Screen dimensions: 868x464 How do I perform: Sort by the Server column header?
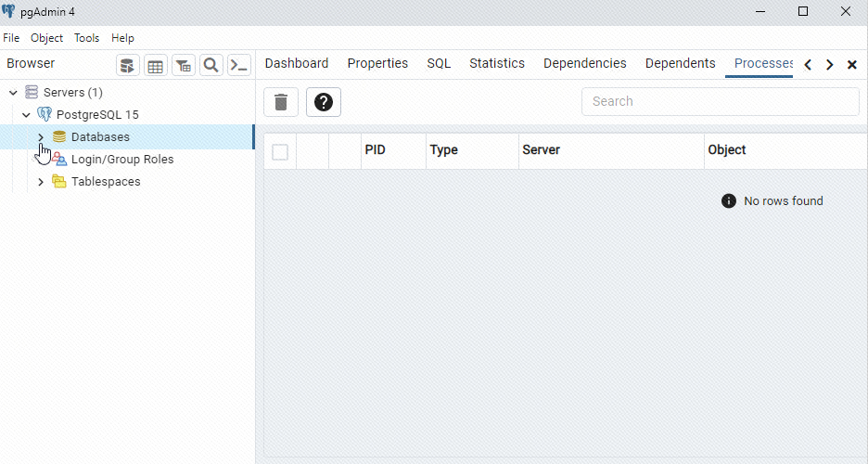click(612, 150)
